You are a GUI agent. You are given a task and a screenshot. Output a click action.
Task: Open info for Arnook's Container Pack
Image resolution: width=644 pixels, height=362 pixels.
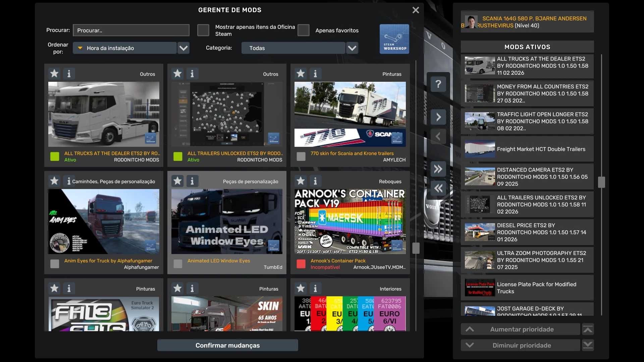pyautogui.click(x=315, y=181)
